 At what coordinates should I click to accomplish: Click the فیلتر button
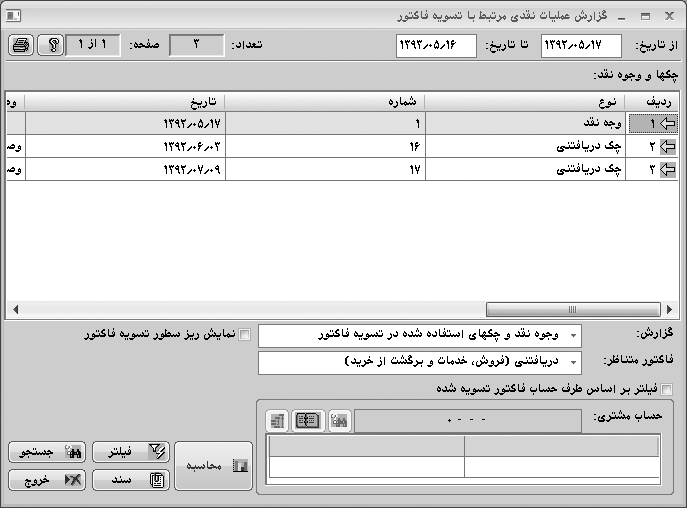pyautogui.click(x=131, y=453)
